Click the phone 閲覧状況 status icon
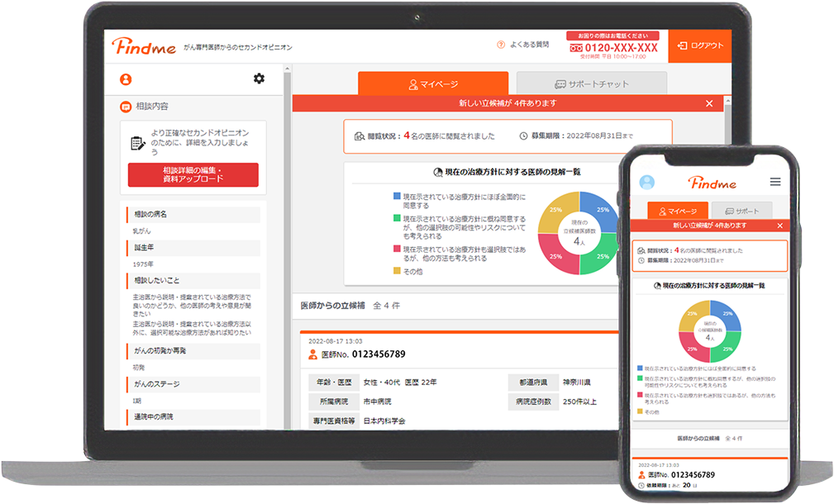The image size is (834, 504). coord(641,250)
